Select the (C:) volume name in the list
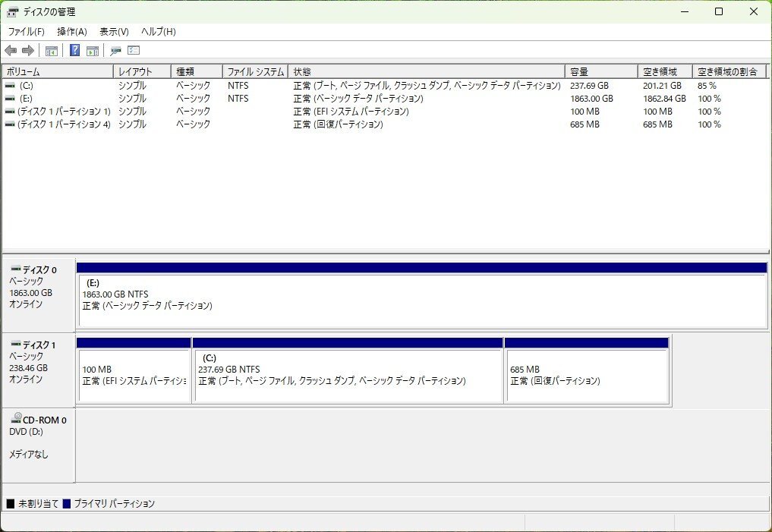 [27, 86]
